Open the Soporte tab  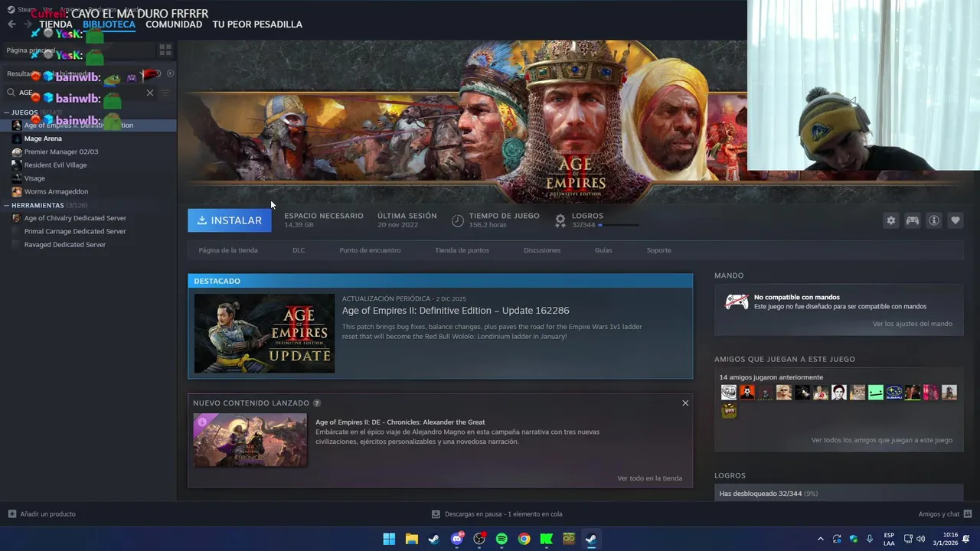point(658,250)
